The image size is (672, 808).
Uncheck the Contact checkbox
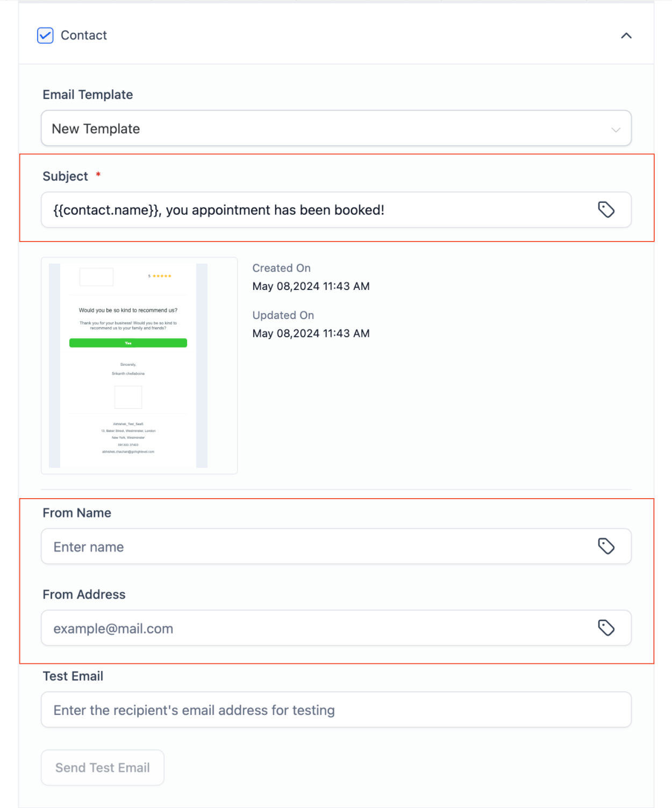[45, 36]
